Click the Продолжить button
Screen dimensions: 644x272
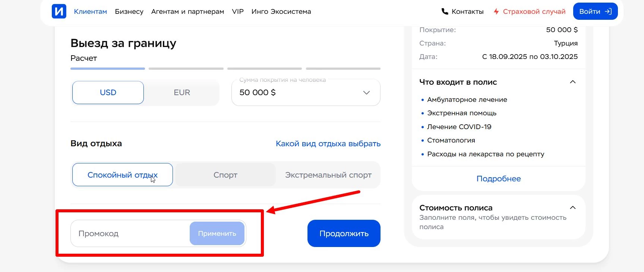[x=343, y=233]
